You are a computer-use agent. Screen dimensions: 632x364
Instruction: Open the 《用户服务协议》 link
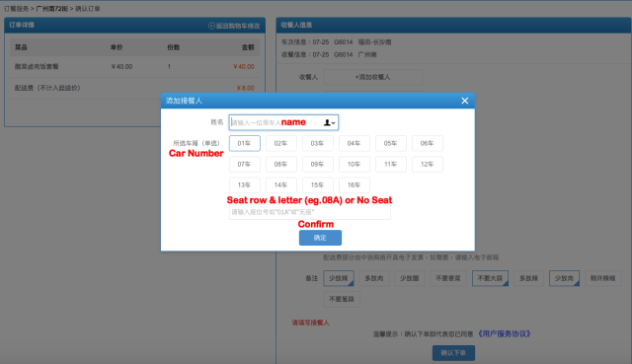[x=504, y=333]
